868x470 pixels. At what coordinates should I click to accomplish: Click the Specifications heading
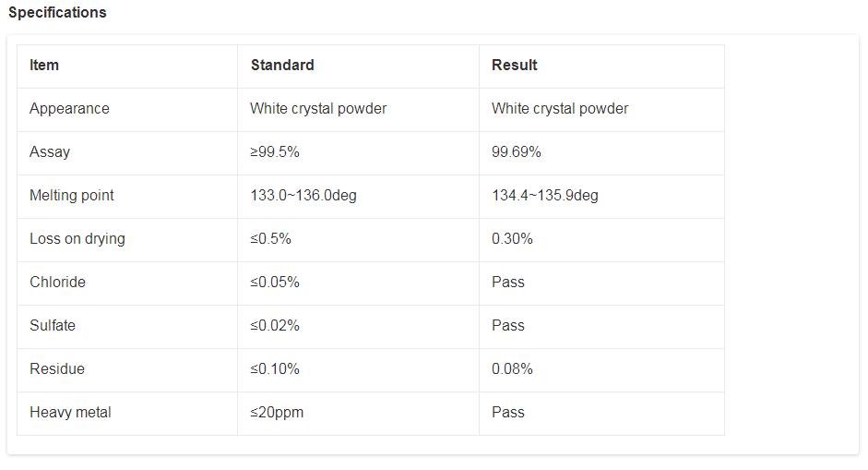click(57, 13)
